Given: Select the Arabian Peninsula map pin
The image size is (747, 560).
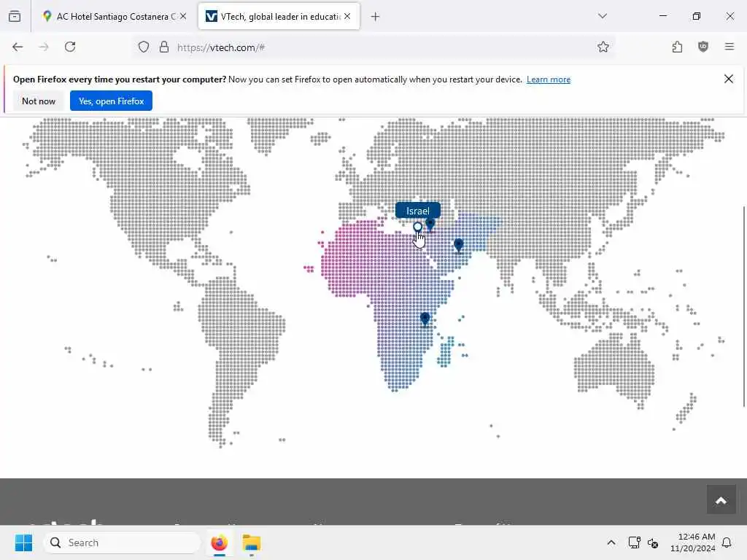Looking at the screenshot, I should tap(458, 245).
